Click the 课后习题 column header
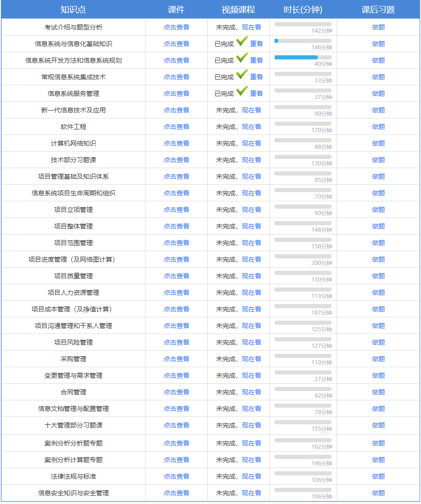The image size is (421, 504). coord(378,10)
